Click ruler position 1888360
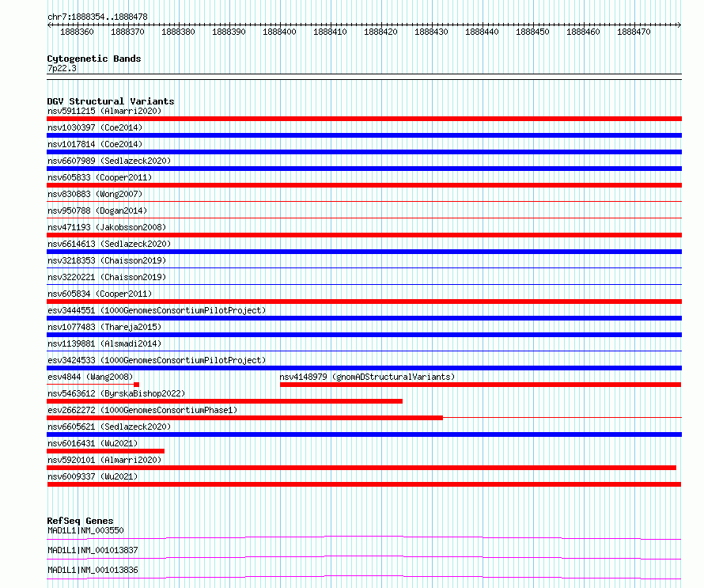Screen dimensions: 704x588 (78, 32)
